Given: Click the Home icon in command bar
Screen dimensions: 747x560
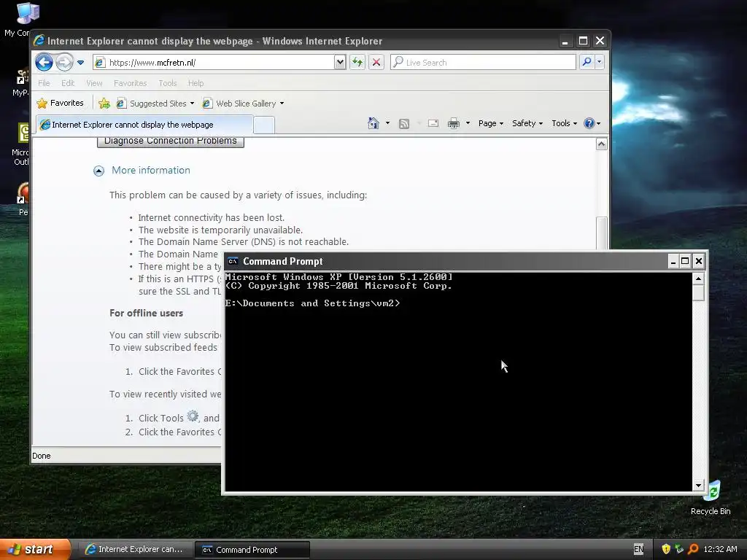Looking at the screenshot, I should (x=373, y=123).
